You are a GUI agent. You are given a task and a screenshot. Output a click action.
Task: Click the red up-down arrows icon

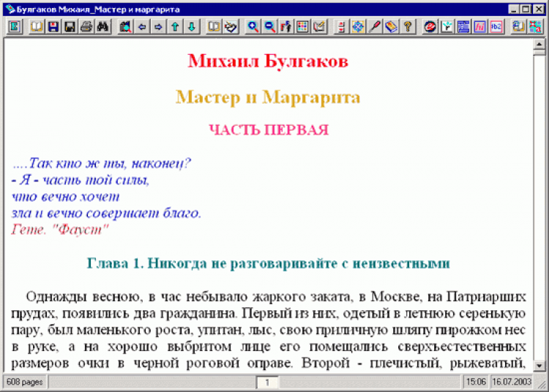(341, 26)
